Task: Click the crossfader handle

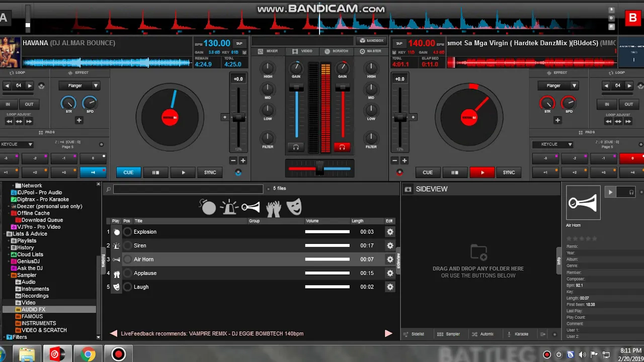Action: 319,168
